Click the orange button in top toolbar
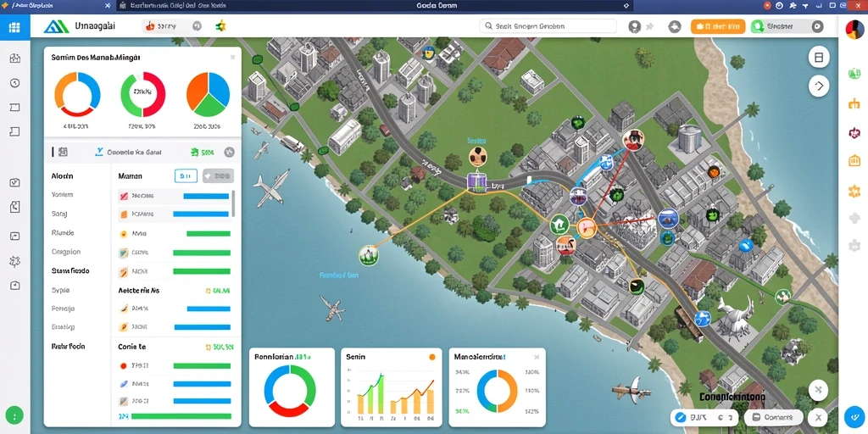This screenshot has width=868, height=434. (x=718, y=26)
